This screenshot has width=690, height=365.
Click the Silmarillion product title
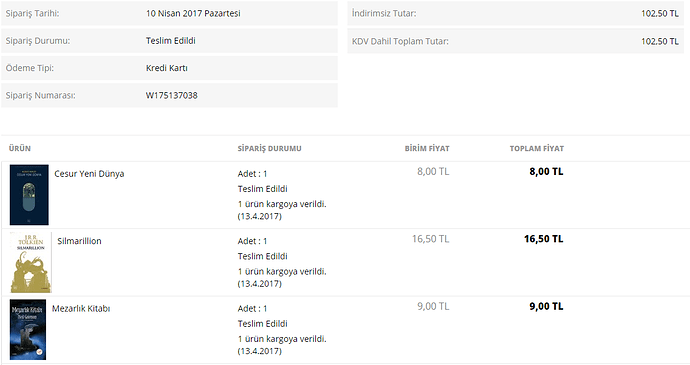click(x=79, y=241)
